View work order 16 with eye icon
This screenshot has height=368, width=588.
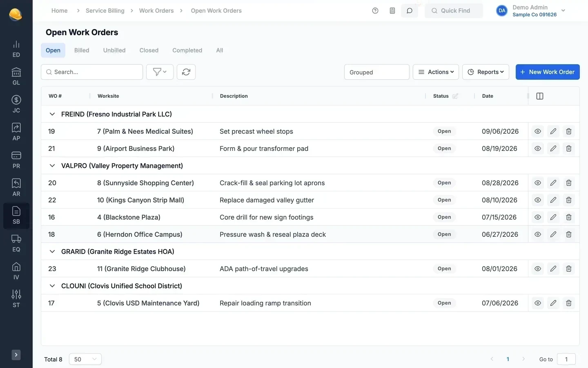[x=538, y=217]
